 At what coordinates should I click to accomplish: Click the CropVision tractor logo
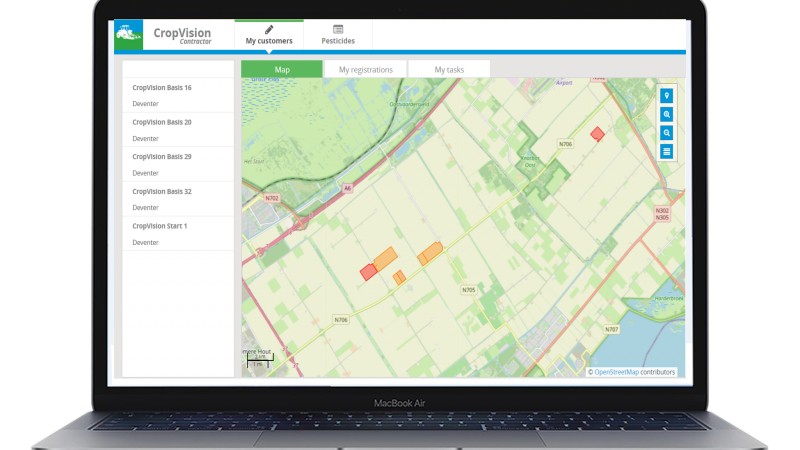coord(129,35)
